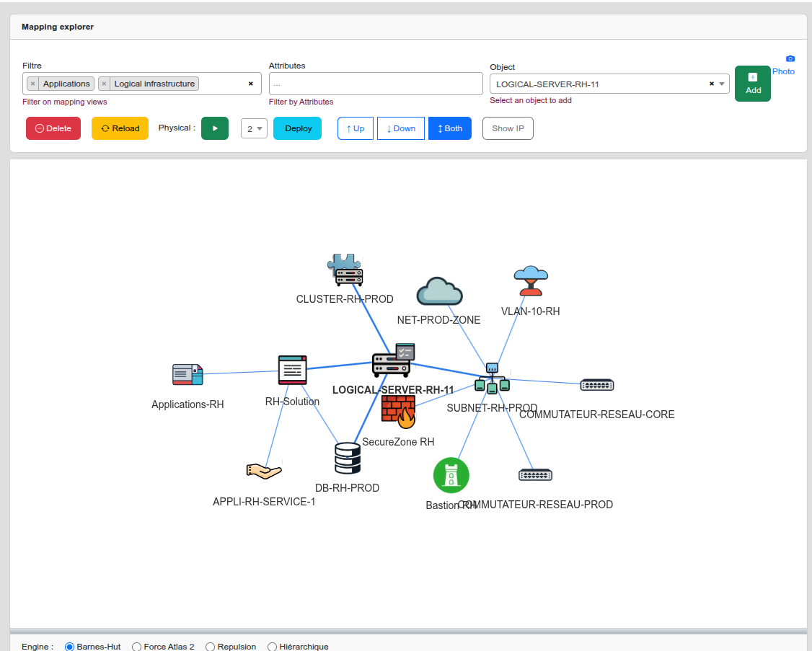The height and width of the screenshot is (651, 812).
Task: Remove the Applications filter tag
Action: pos(32,84)
